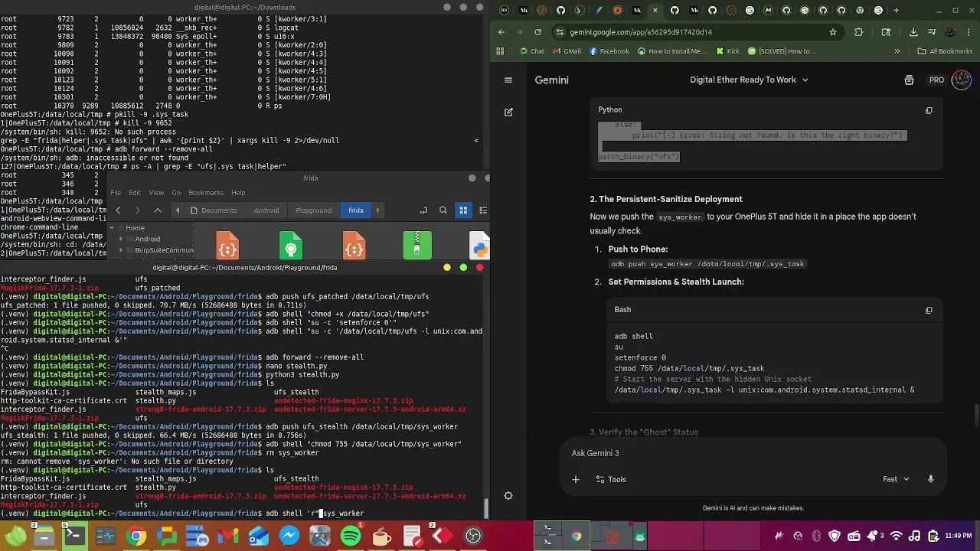Click the Chrome address bar URL
This screenshot has height=551, width=980.
642,32
